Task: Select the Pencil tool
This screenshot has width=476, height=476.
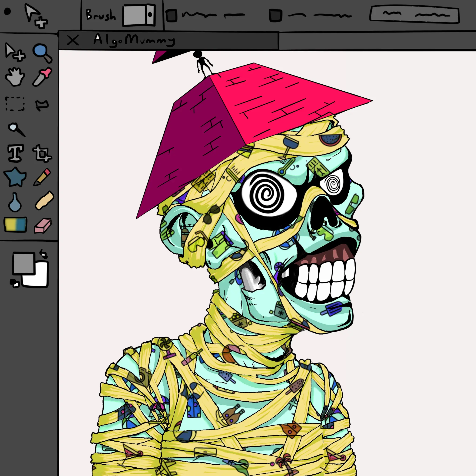Action: point(42,177)
